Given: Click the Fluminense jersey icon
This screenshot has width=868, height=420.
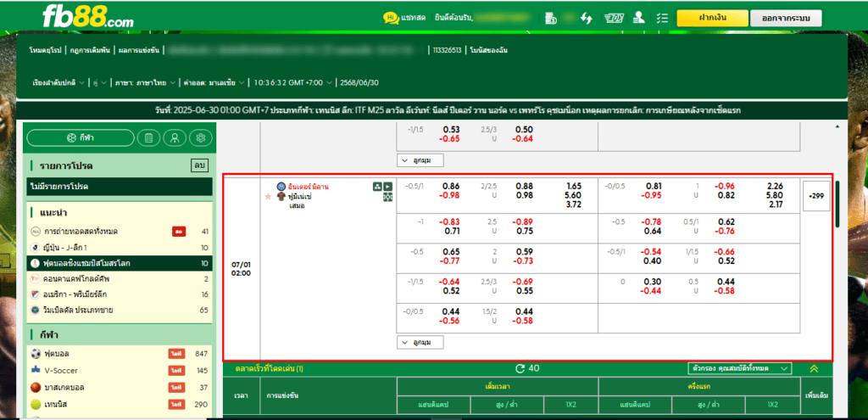Looking at the screenshot, I should coord(281,196).
